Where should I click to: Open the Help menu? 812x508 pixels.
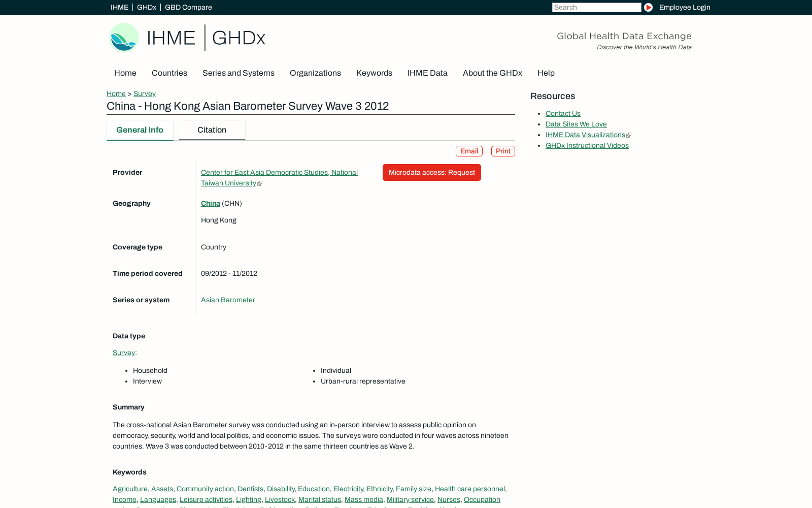[546, 73]
